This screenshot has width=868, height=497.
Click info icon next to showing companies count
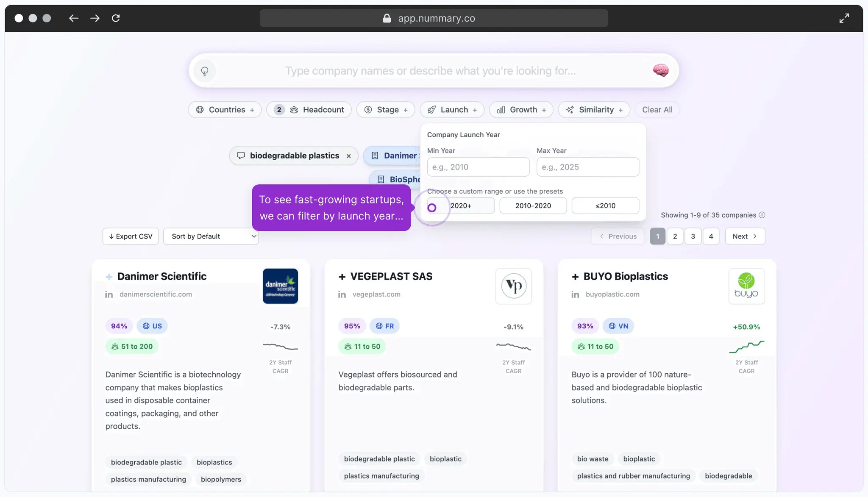pyautogui.click(x=762, y=215)
